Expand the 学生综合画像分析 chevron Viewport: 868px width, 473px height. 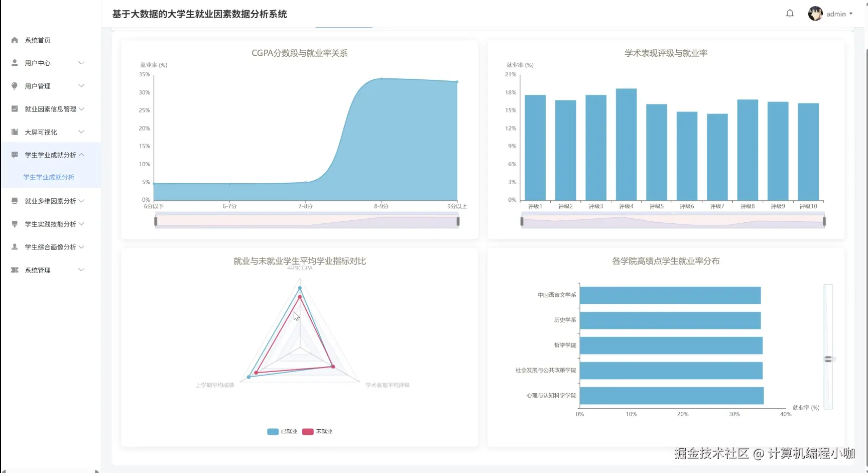81,247
